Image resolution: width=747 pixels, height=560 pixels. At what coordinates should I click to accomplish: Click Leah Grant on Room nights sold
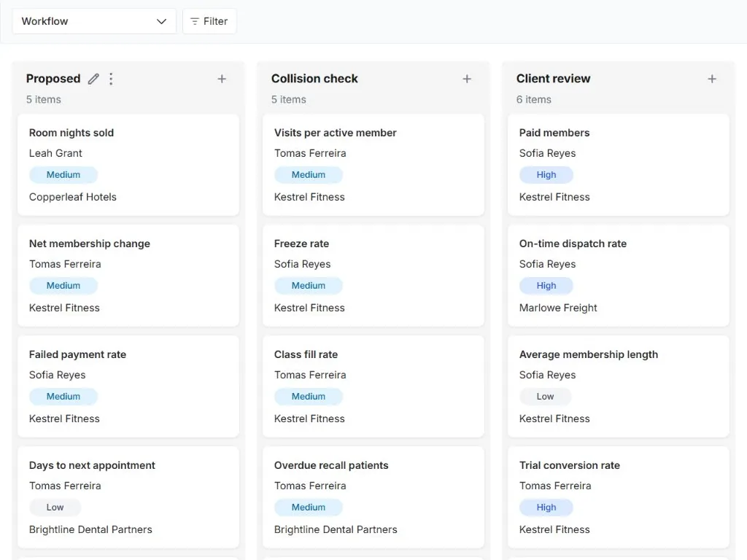(x=55, y=153)
